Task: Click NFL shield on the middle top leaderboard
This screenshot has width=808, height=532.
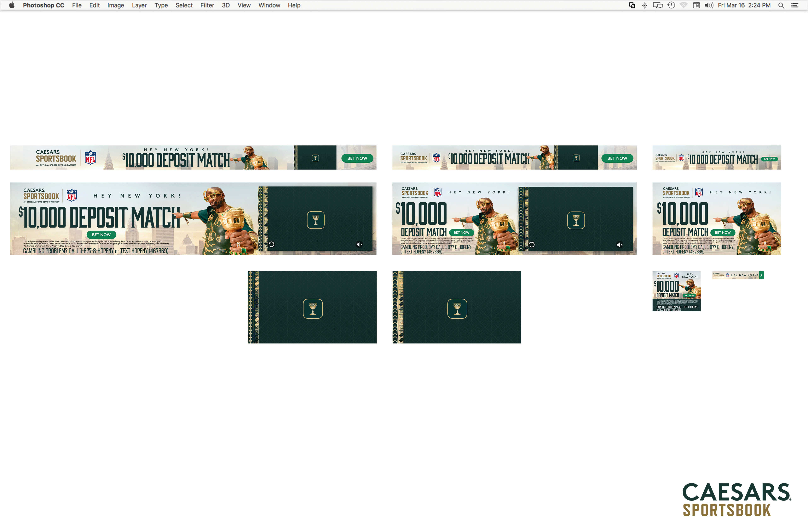Action: coord(436,157)
